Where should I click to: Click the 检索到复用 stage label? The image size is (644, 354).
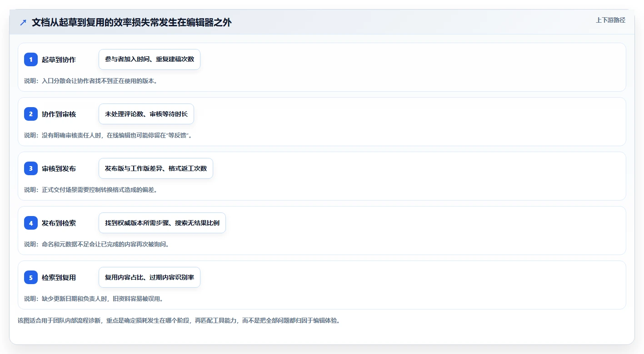click(59, 277)
